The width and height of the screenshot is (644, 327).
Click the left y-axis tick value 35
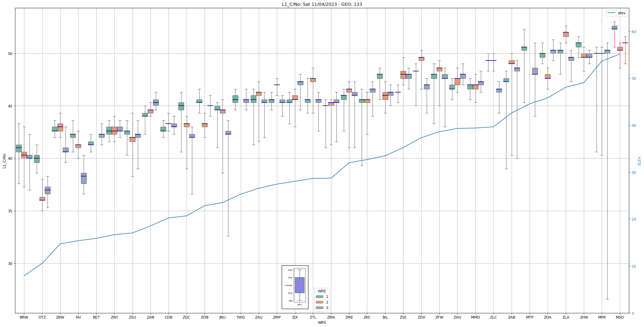10,211
